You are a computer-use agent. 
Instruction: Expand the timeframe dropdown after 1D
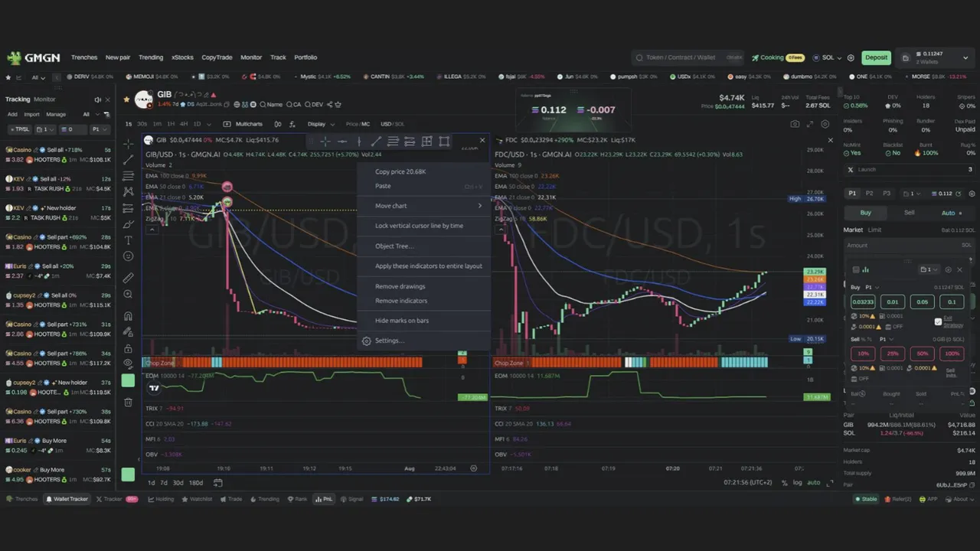(x=210, y=124)
